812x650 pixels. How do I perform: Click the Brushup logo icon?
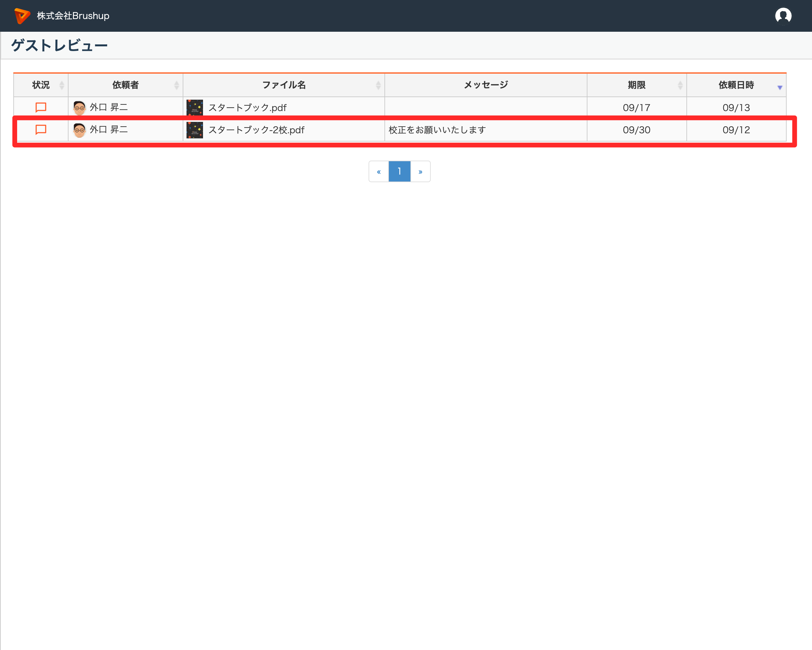(x=22, y=16)
